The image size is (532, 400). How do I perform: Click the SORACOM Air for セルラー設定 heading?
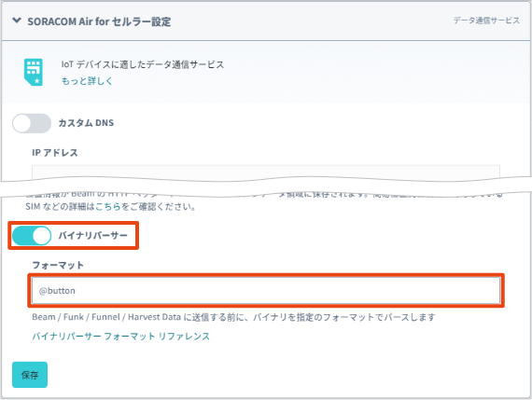(x=99, y=21)
